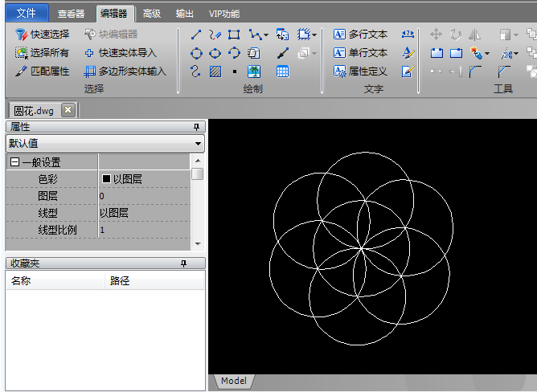Click the 单行文本 button

(x=361, y=53)
